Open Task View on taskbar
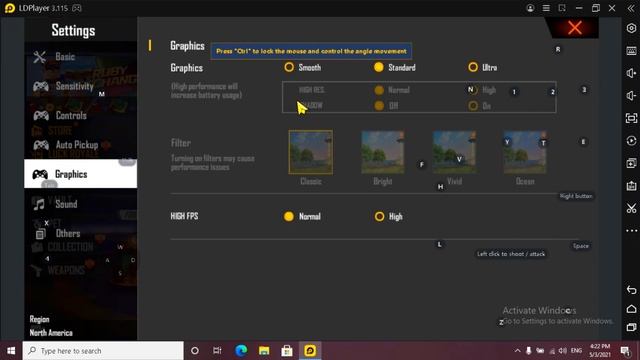This screenshot has width=640, height=360. 217,351
